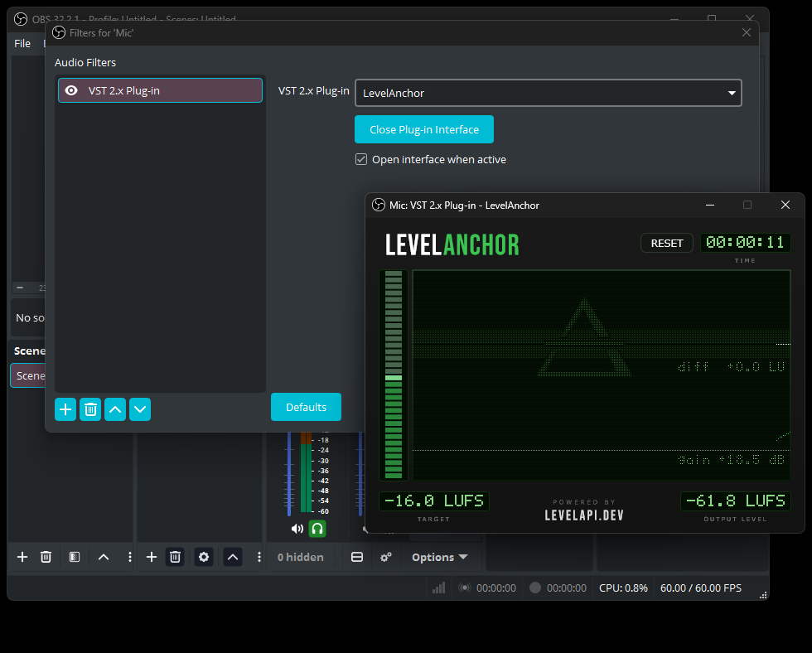
Task: Click network signal status icon
Action: (438, 588)
